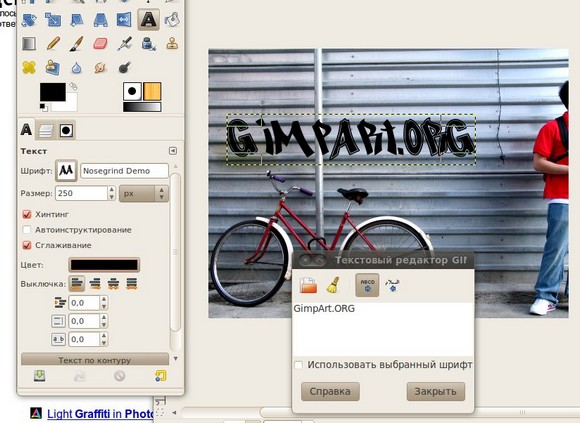Image resolution: width=580 pixels, height=423 pixels.
Task: Clear all text with broom icon
Action: [x=333, y=285]
